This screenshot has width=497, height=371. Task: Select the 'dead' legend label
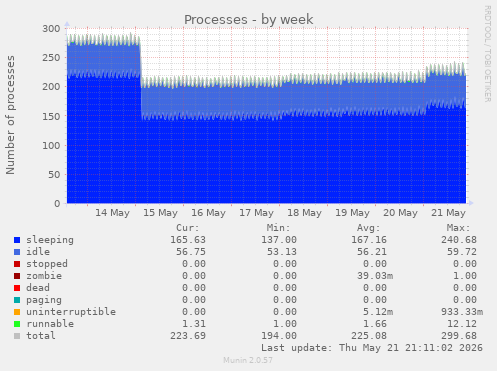[38, 288]
